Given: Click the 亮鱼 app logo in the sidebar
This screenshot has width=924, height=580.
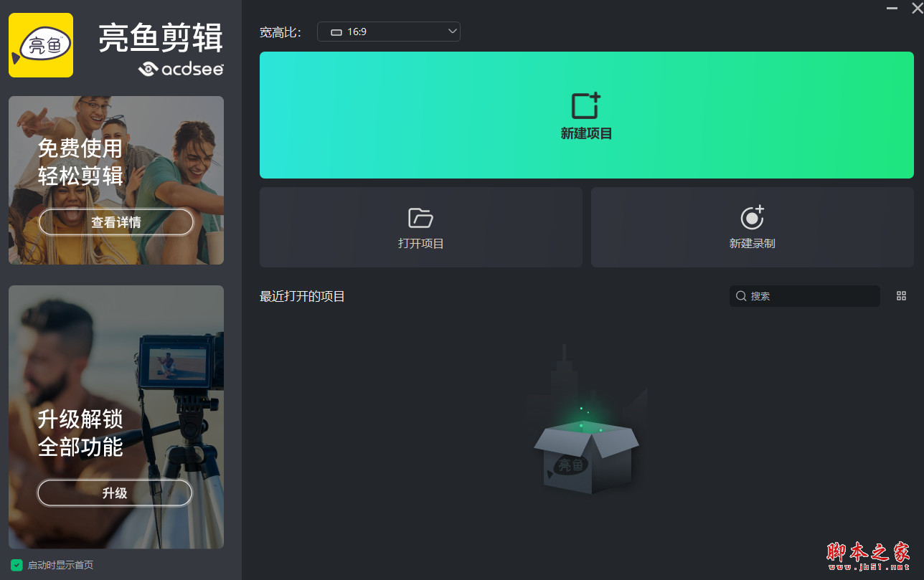Looking at the screenshot, I should (x=40, y=44).
